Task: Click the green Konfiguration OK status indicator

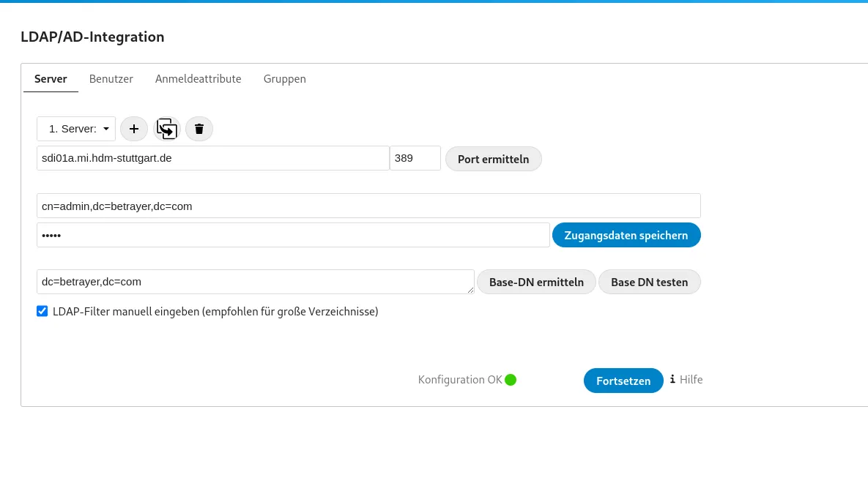Action: [511, 379]
